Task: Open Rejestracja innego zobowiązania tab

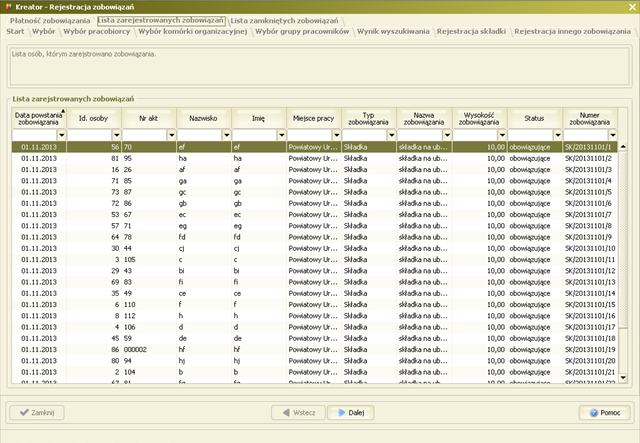Action: [x=572, y=31]
